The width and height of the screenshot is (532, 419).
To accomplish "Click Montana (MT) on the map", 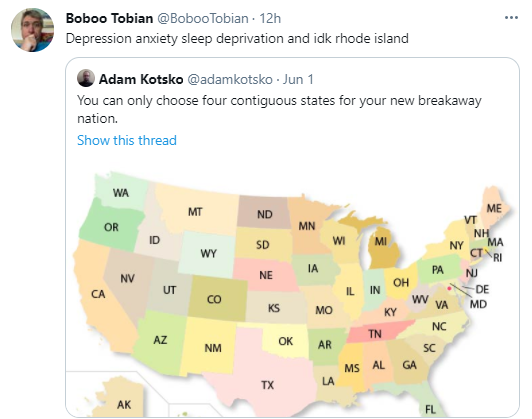I will 197,212.
